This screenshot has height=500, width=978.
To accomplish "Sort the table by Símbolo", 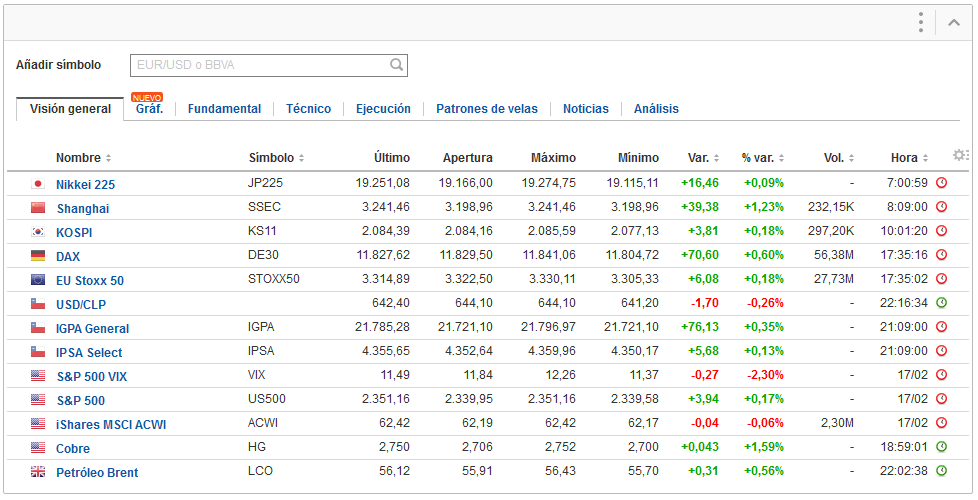I will (276, 158).
